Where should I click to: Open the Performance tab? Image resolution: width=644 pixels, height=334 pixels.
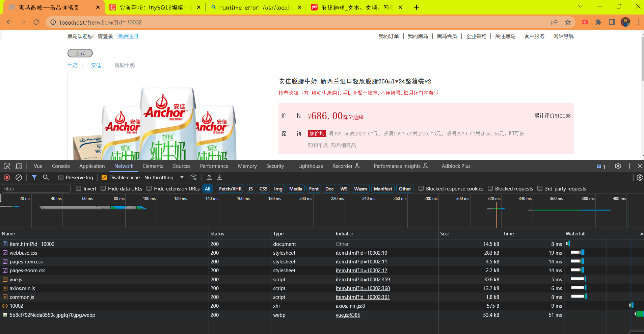click(x=214, y=166)
